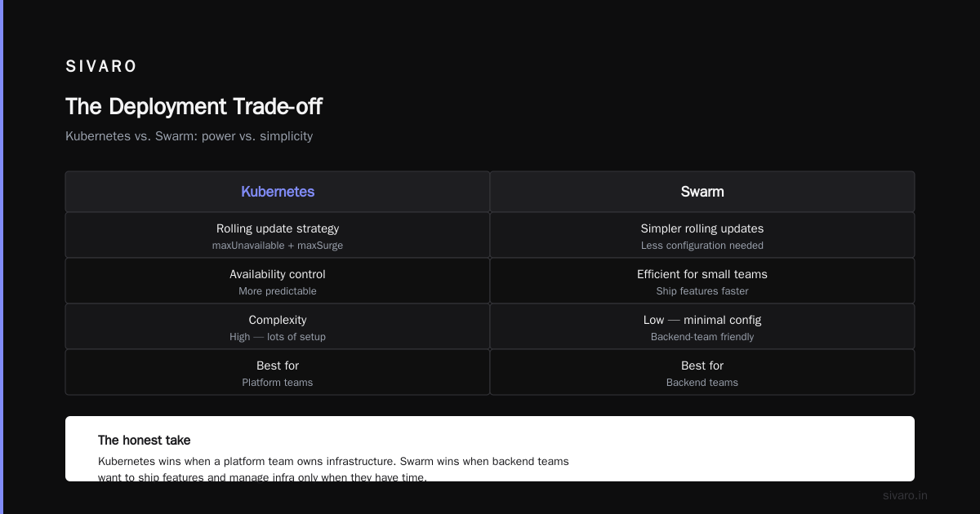Click 'Complexity' cell text
Image resolution: width=980 pixels, height=514 pixels.
pos(278,320)
